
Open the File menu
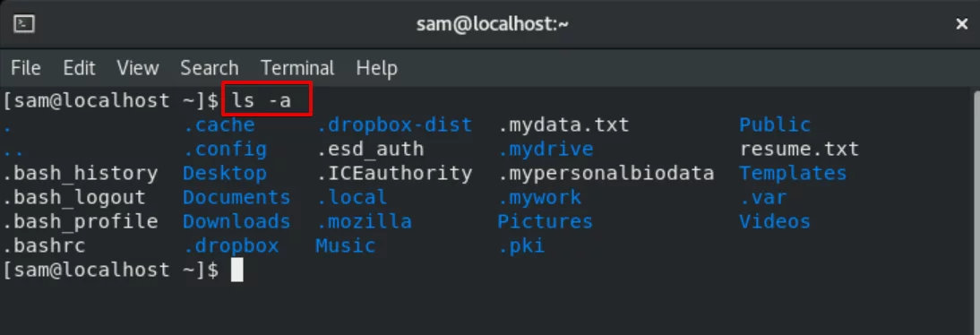point(26,67)
